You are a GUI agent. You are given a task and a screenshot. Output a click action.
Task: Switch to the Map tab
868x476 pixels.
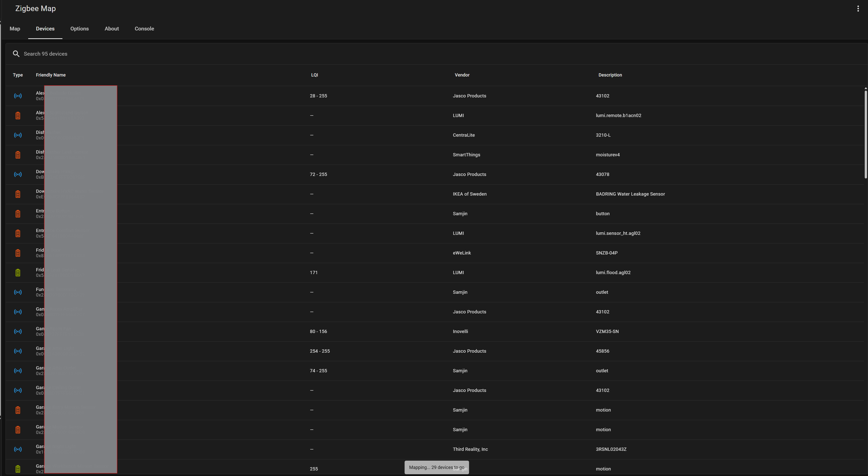point(15,29)
